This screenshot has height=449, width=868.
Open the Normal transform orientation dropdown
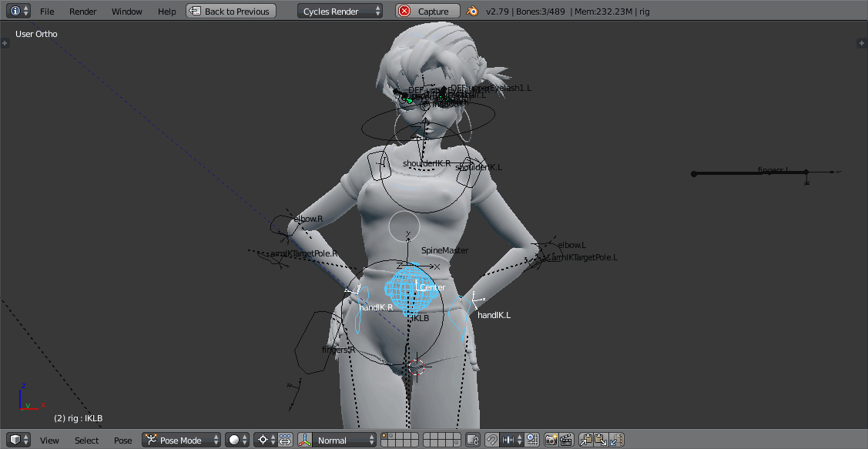pos(345,440)
